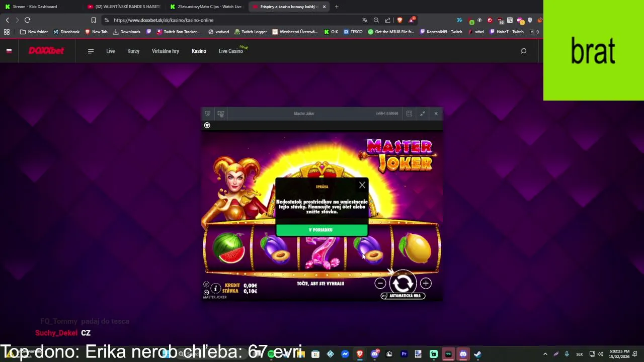
Task: Close the Správa message dialog X
Action: (x=362, y=186)
